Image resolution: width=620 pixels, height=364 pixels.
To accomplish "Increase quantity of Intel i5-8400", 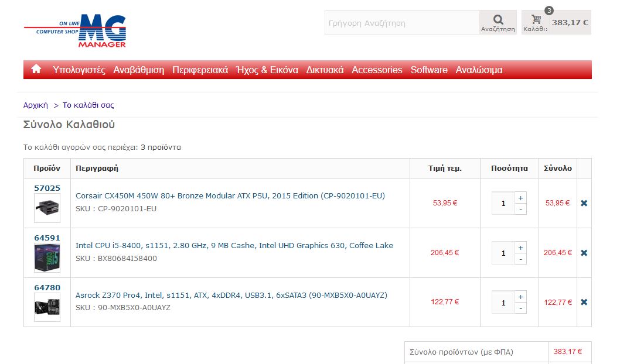I will pos(521,248).
